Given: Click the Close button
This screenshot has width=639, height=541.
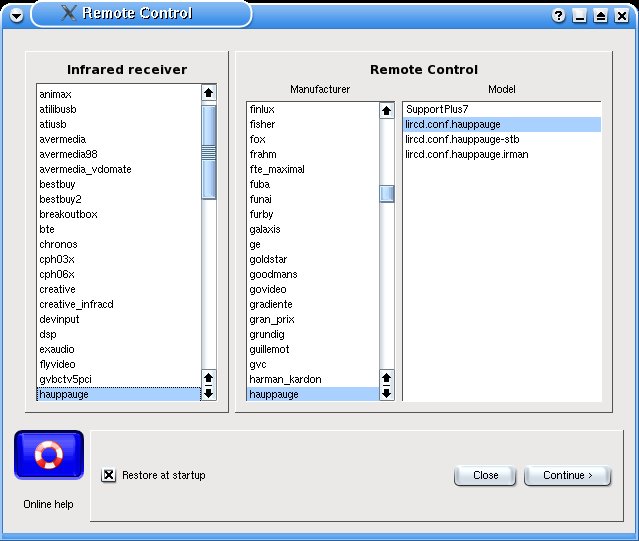Looking at the screenshot, I should [x=485, y=475].
